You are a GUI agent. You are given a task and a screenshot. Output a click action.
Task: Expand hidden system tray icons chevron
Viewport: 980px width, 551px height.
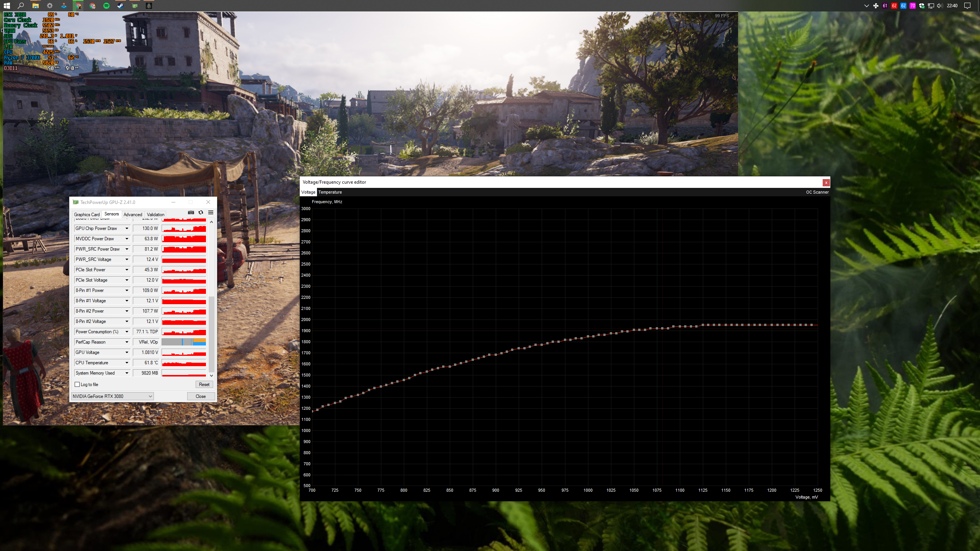point(866,6)
